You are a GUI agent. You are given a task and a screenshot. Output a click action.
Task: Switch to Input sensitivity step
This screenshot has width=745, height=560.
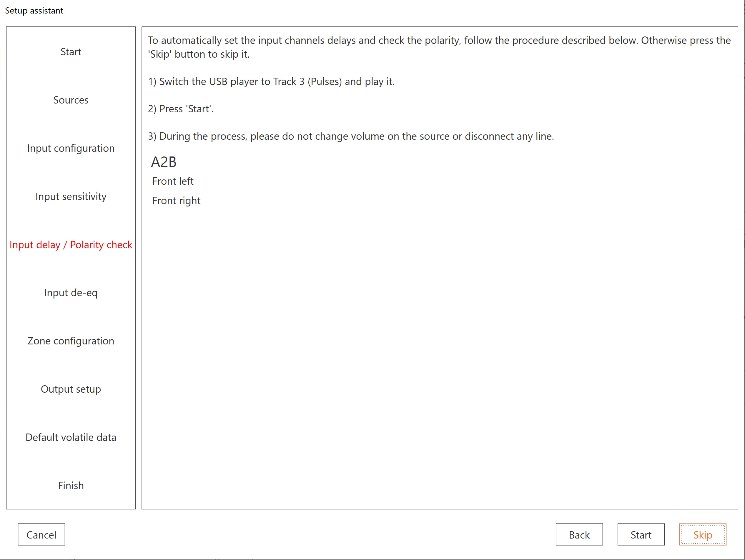pyautogui.click(x=71, y=196)
